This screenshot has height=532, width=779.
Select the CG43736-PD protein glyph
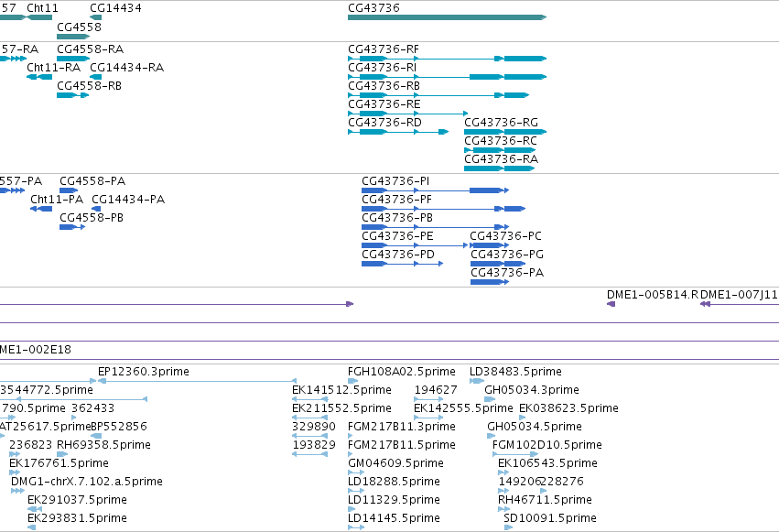[403, 264]
